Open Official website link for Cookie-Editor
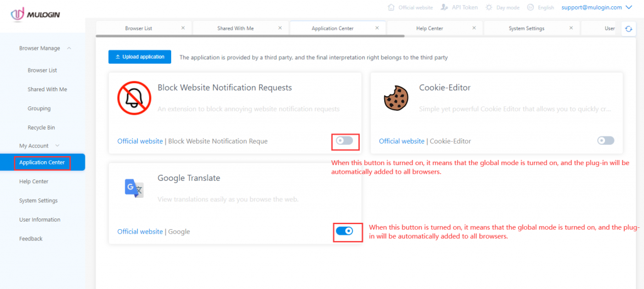The width and height of the screenshot is (644, 289). pyautogui.click(x=402, y=141)
